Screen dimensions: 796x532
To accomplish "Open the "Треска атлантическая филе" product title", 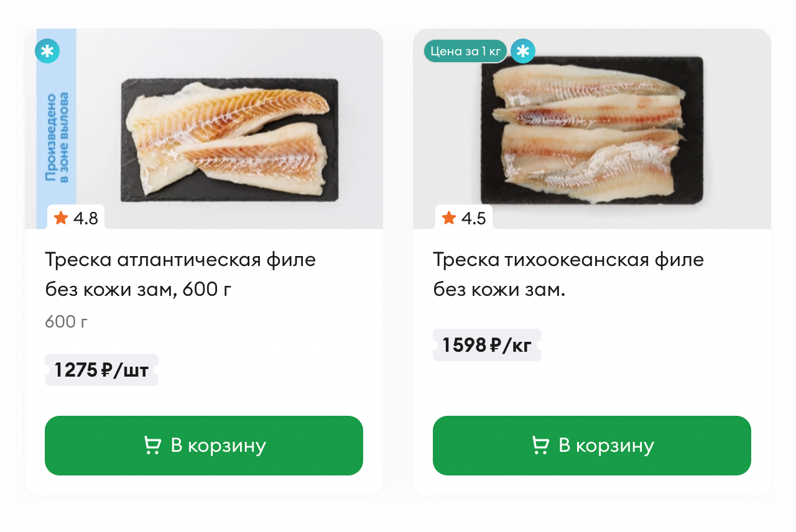I will pos(180,259).
